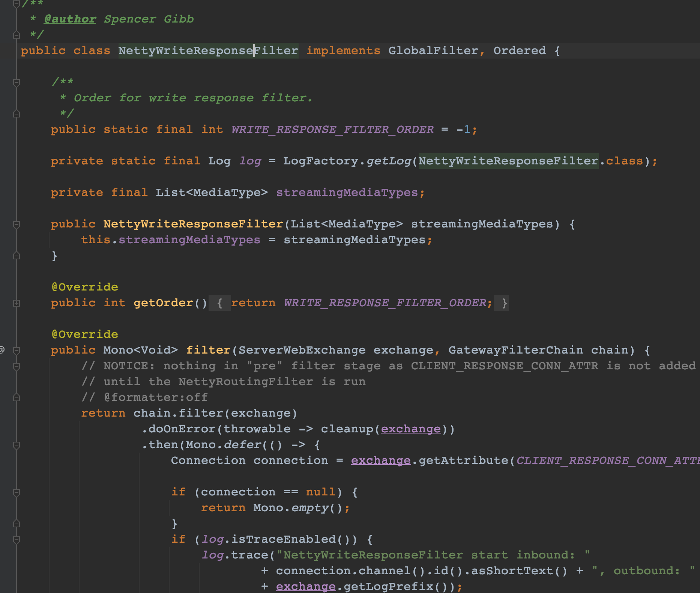Fold the 'if (log.isTraceEnabled())' block marker
The width and height of the screenshot is (700, 593).
tap(17, 540)
